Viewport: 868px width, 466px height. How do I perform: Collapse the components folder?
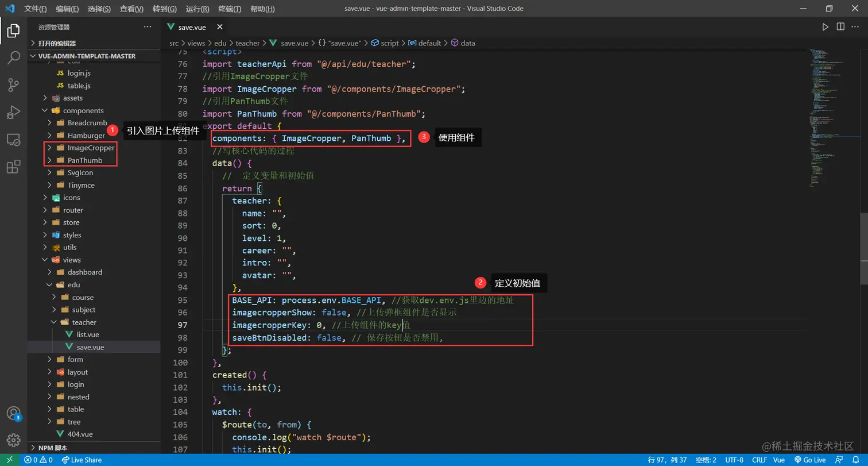click(94, 110)
